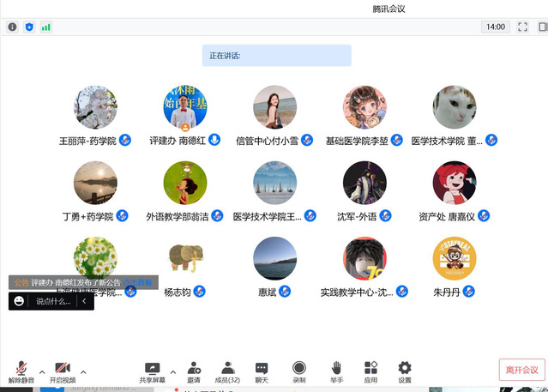The image size is (548, 392).
Task: Collapse the chat bar with the chevron
Action: coord(84,301)
